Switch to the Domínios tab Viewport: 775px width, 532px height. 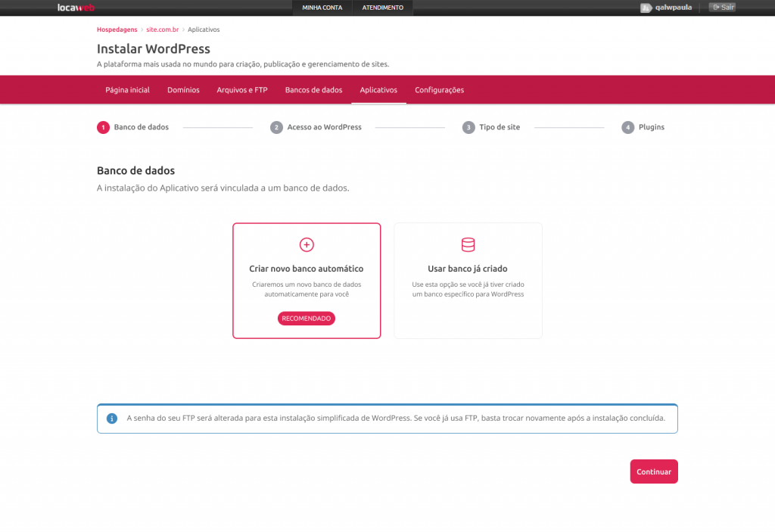click(183, 90)
